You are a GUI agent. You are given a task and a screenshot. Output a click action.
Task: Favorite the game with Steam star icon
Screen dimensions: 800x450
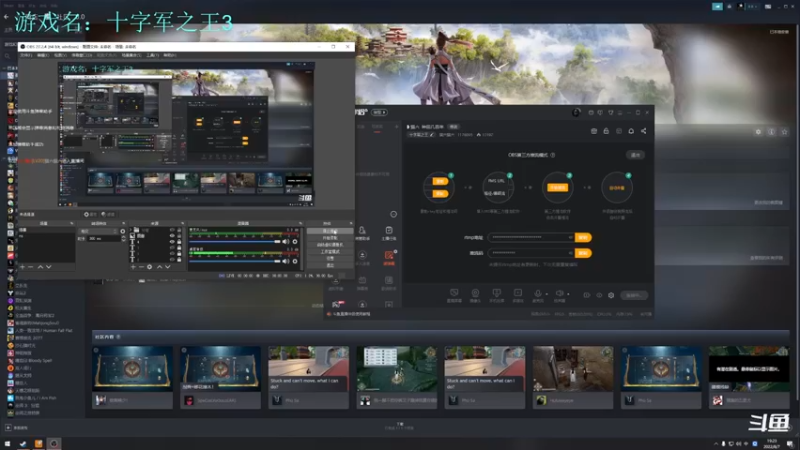point(784,132)
